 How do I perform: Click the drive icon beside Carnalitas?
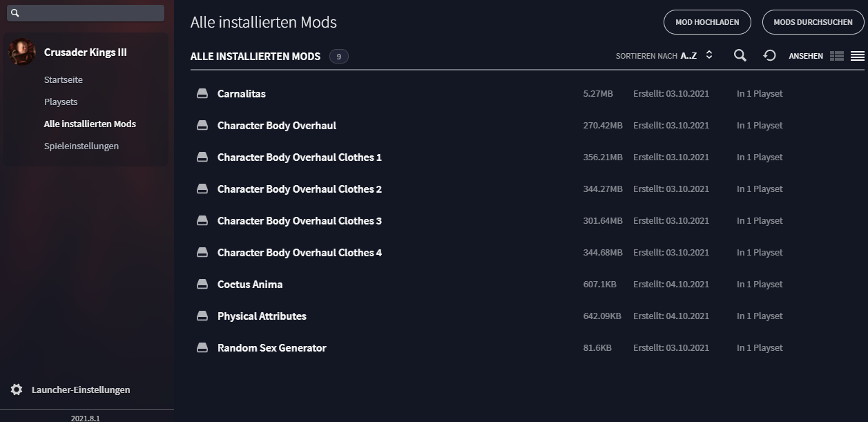pos(202,93)
